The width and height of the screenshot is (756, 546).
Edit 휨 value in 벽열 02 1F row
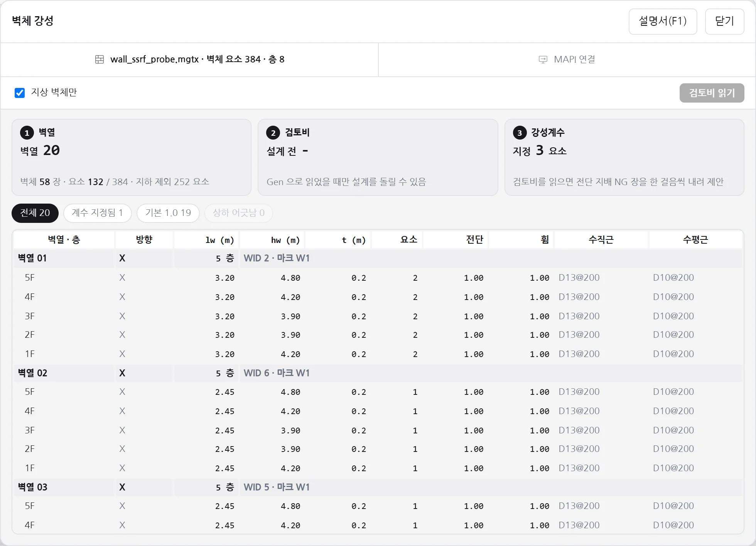point(540,468)
